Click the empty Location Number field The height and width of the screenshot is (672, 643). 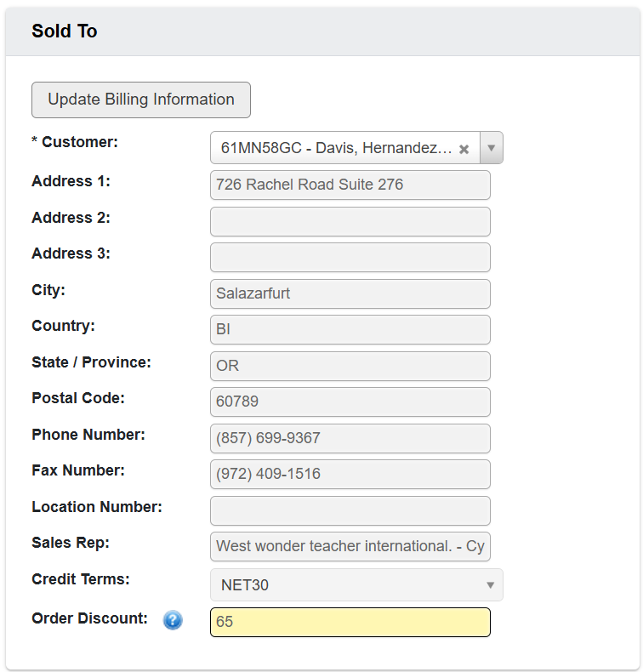[x=350, y=511]
